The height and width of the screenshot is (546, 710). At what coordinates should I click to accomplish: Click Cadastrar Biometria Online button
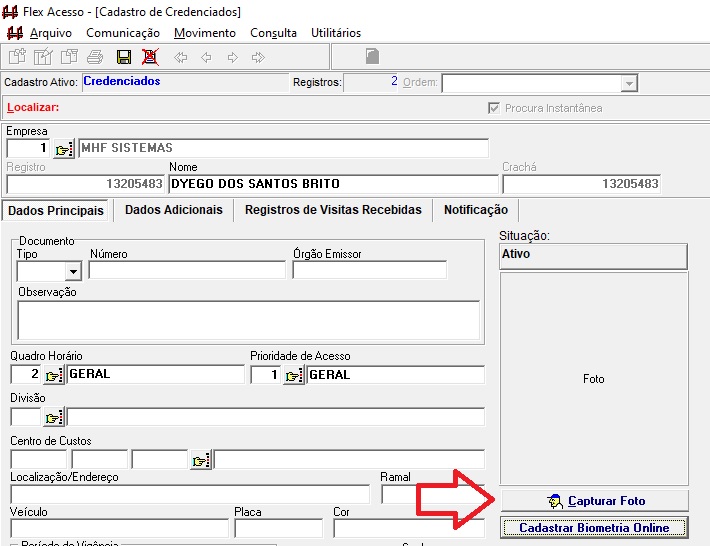[x=595, y=528]
